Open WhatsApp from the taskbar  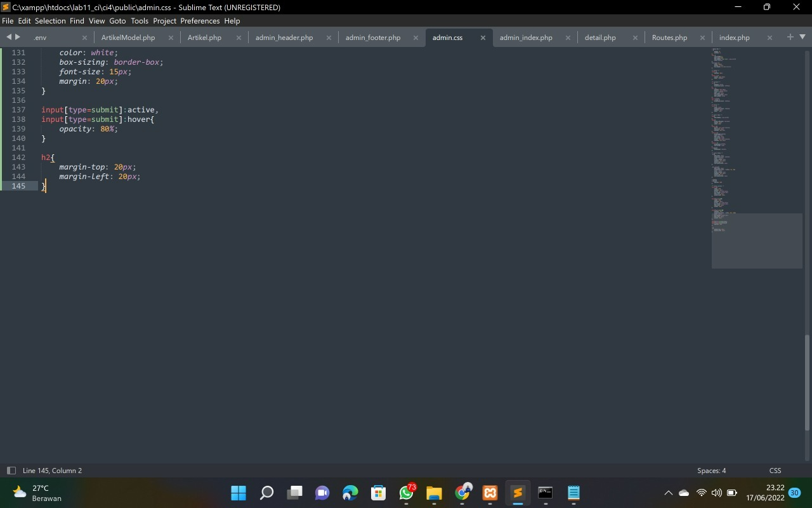405,493
